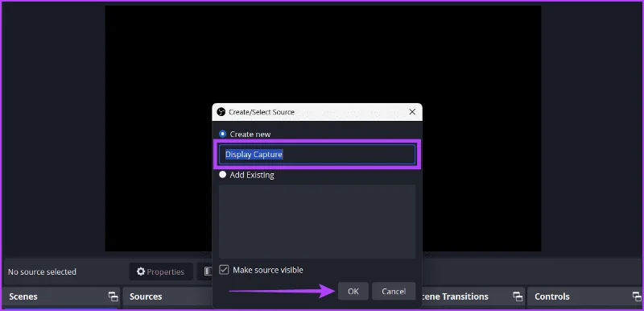Pop out the Scene Transitions dock icon
The width and height of the screenshot is (644, 311).
click(x=518, y=296)
